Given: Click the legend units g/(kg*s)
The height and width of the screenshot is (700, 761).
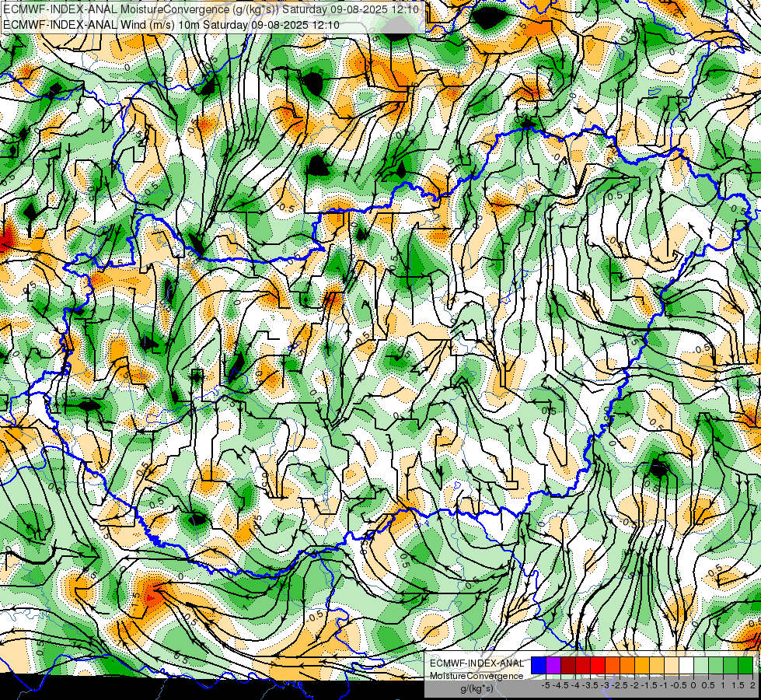Looking at the screenshot, I should point(476,688).
